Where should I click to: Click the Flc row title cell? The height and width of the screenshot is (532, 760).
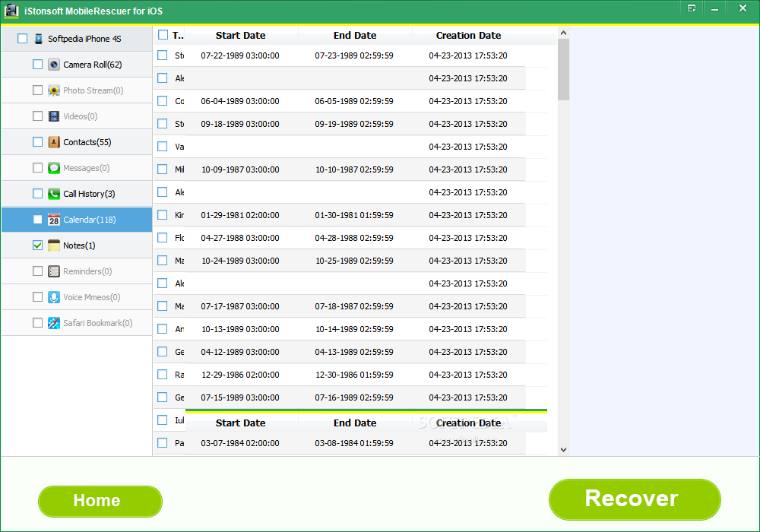click(x=179, y=238)
